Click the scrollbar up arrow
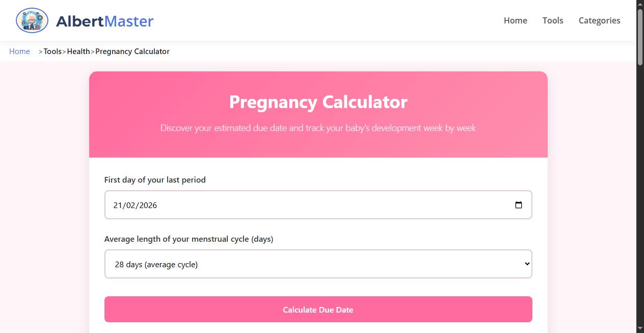This screenshot has width=644, height=333. tap(640, 4)
